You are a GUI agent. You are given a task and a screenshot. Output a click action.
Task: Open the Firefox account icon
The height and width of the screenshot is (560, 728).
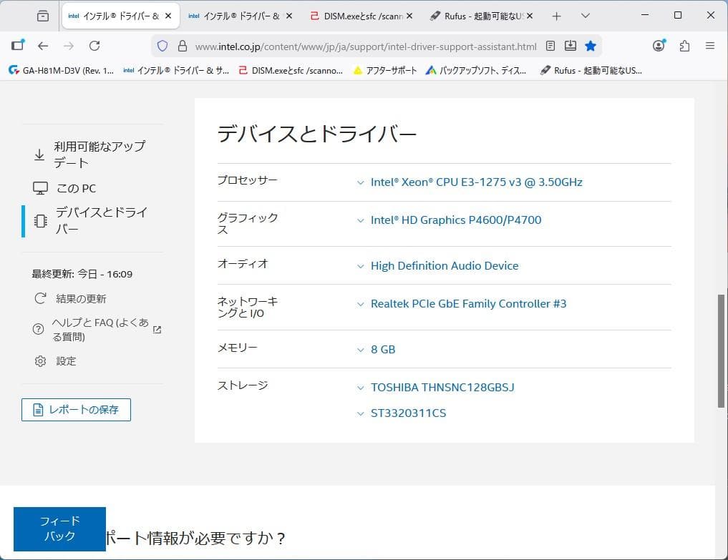tap(659, 46)
